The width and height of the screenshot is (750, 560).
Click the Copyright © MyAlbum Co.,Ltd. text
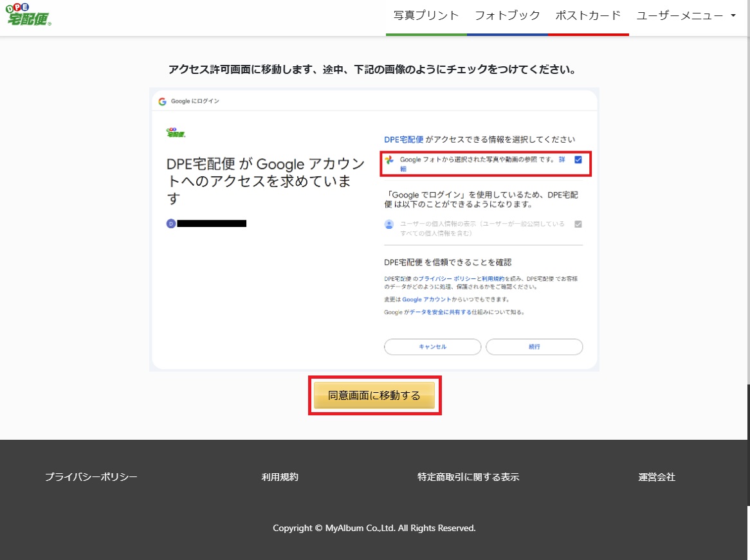(374, 528)
